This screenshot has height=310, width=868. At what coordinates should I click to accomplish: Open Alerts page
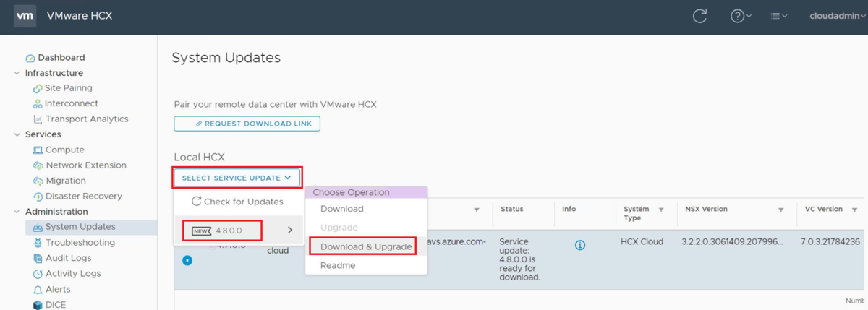(x=58, y=290)
